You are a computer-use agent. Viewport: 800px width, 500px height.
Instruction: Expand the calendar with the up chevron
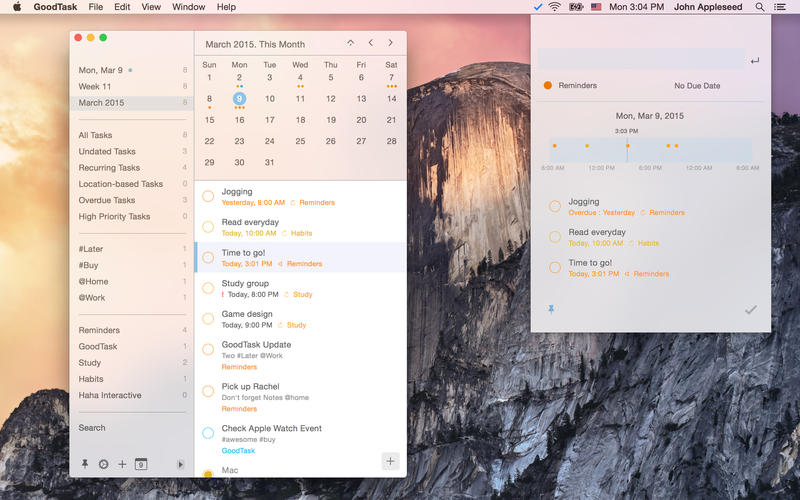(350, 44)
